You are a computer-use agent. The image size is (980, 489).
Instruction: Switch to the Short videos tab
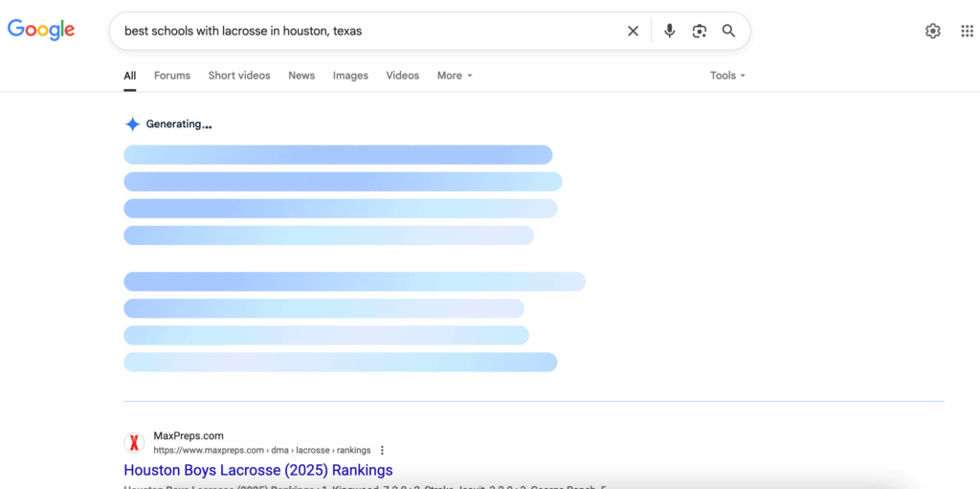click(239, 76)
